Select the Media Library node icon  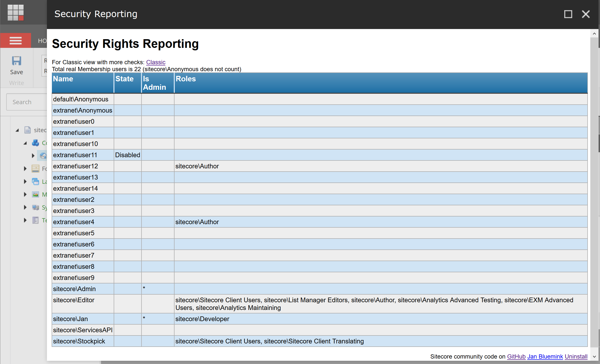tap(35, 194)
